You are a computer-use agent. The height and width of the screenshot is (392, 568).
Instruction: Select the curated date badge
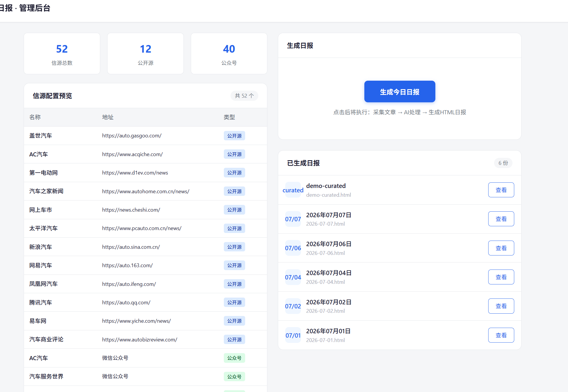tap(293, 190)
